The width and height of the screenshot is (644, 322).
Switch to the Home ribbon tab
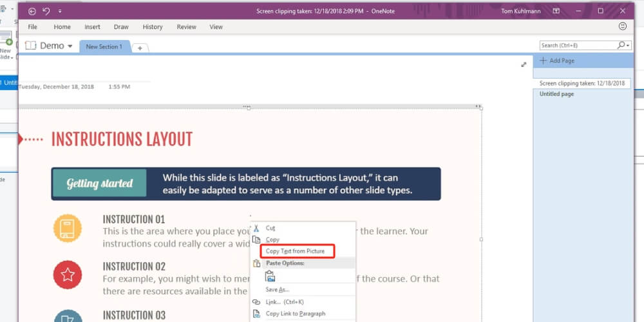(62, 26)
